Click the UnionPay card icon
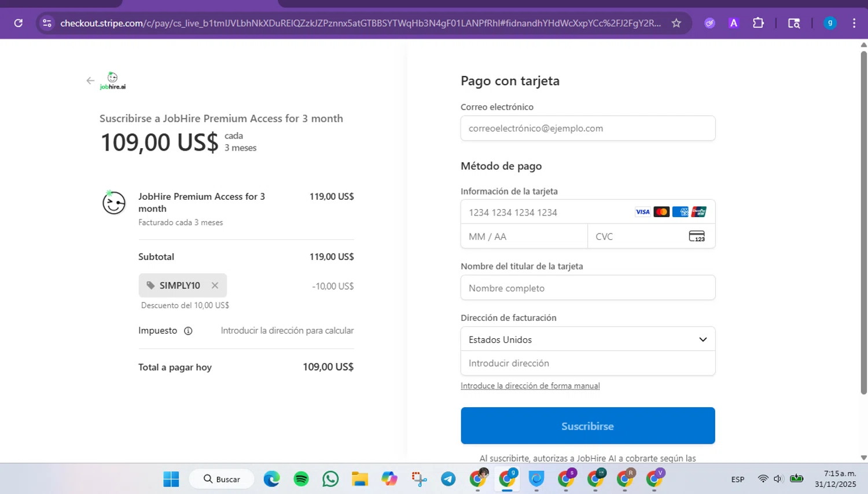868x494 pixels. [x=698, y=212]
